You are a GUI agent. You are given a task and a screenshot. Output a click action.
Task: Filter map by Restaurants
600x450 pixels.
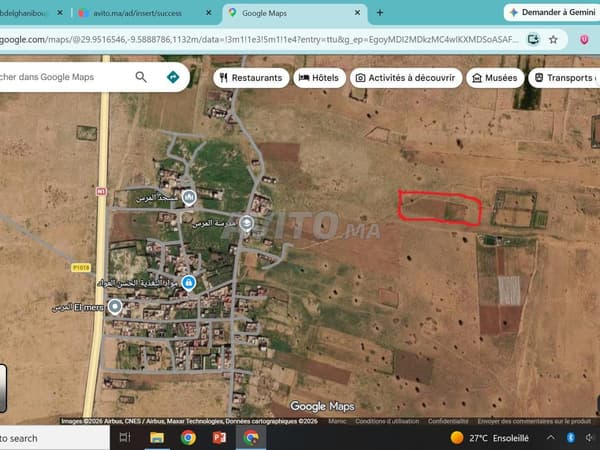[x=251, y=78]
